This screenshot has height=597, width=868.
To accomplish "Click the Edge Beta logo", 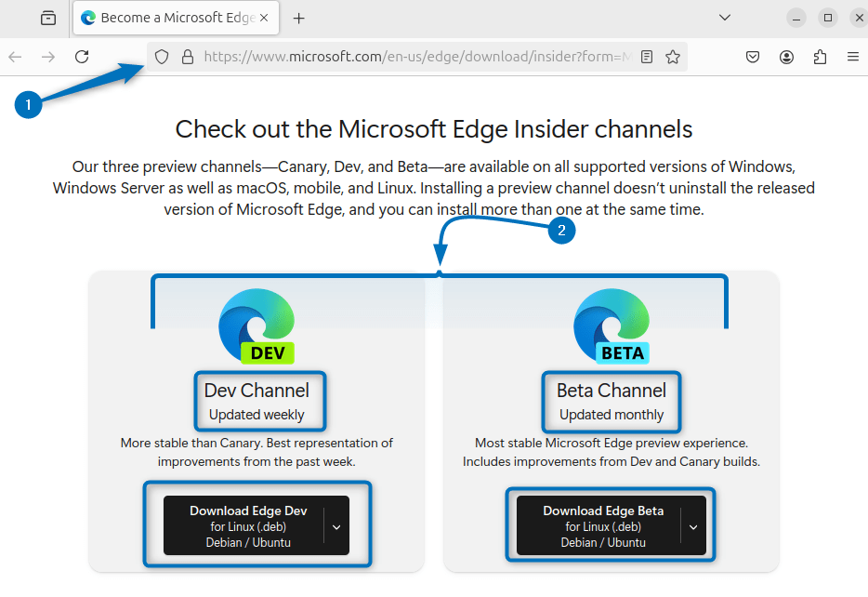I will click(x=611, y=321).
